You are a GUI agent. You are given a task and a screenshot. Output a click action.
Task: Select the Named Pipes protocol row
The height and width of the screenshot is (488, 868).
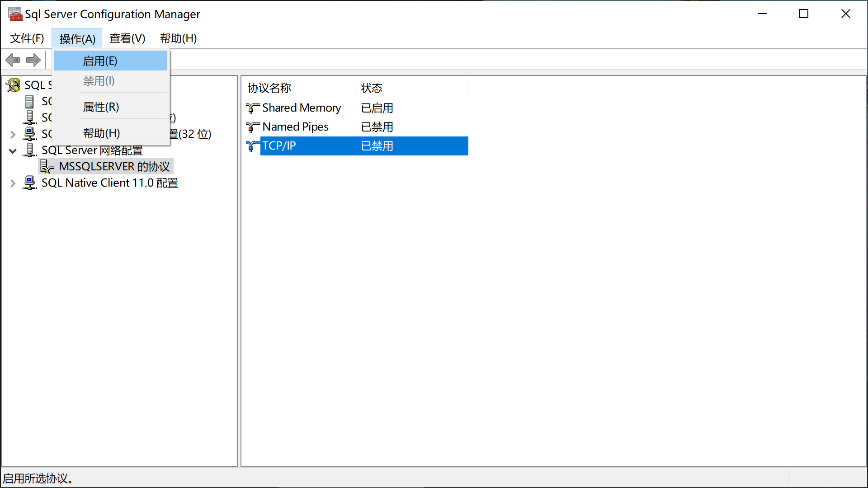coord(296,127)
